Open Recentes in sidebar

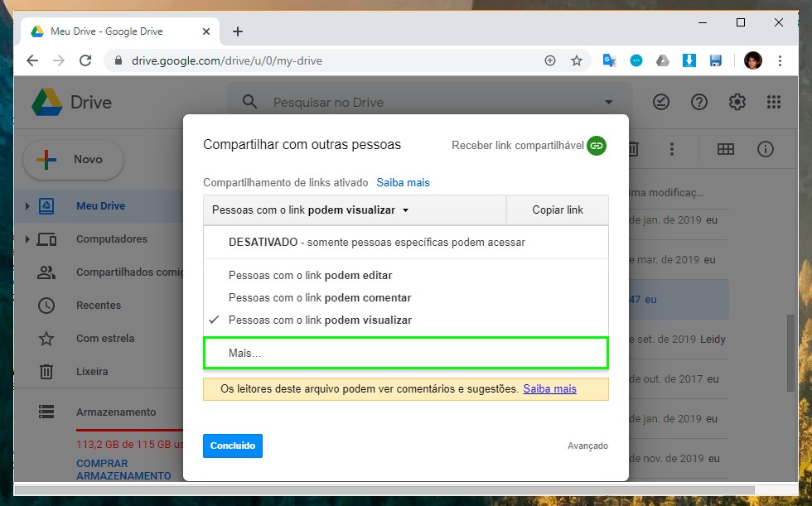[x=99, y=306]
